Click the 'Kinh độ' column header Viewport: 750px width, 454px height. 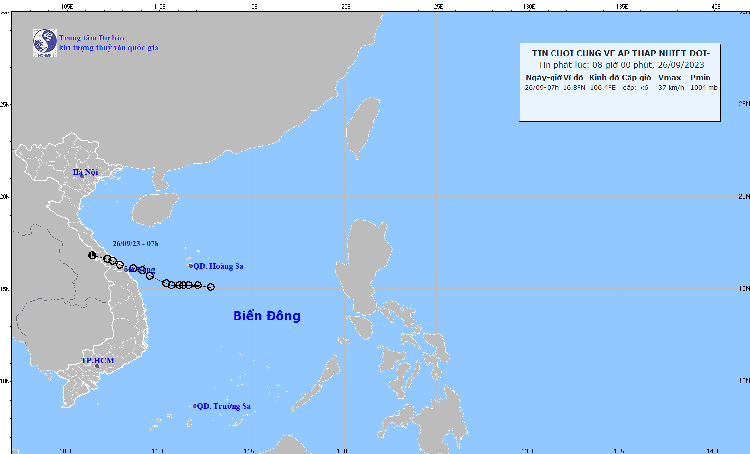(605, 78)
